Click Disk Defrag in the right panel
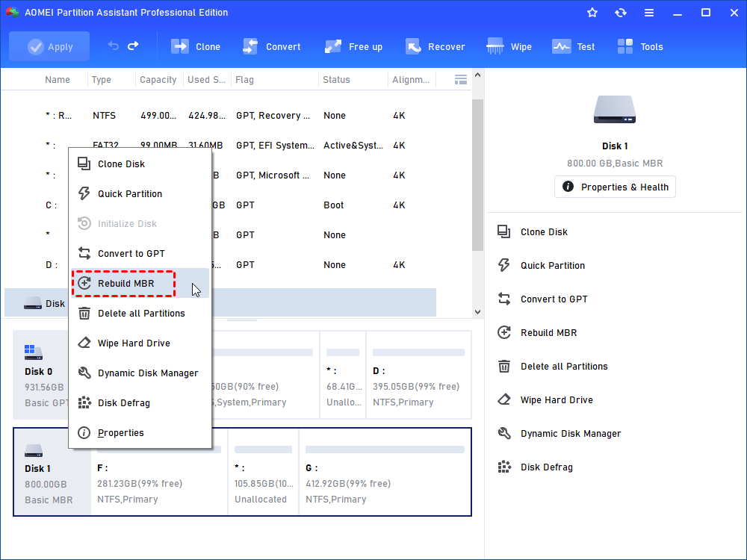 (535, 467)
